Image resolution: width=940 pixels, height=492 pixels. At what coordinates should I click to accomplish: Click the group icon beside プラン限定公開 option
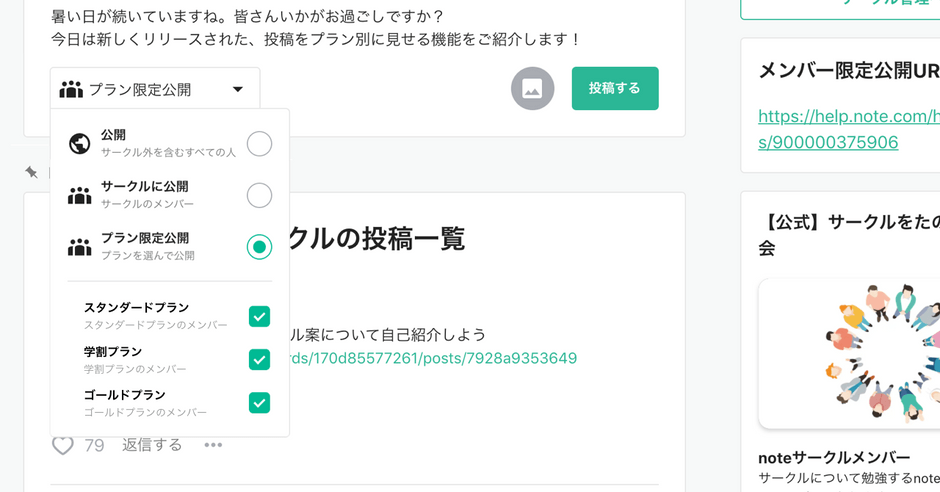coord(79,247)
